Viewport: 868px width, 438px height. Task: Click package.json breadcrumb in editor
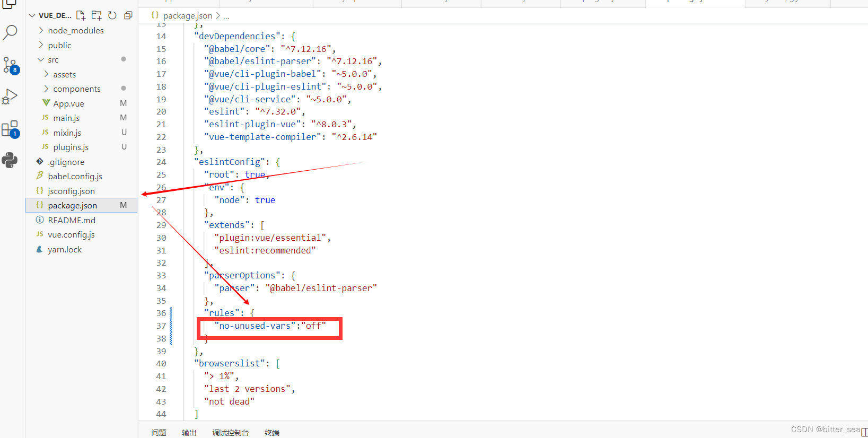click(x=188, y=16)
